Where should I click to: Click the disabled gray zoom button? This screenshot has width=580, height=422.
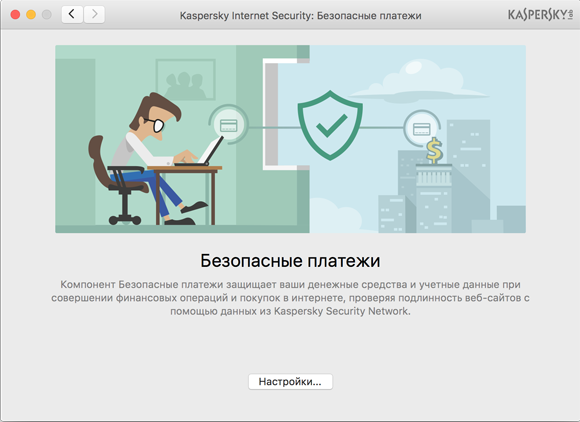coord(47,15)
